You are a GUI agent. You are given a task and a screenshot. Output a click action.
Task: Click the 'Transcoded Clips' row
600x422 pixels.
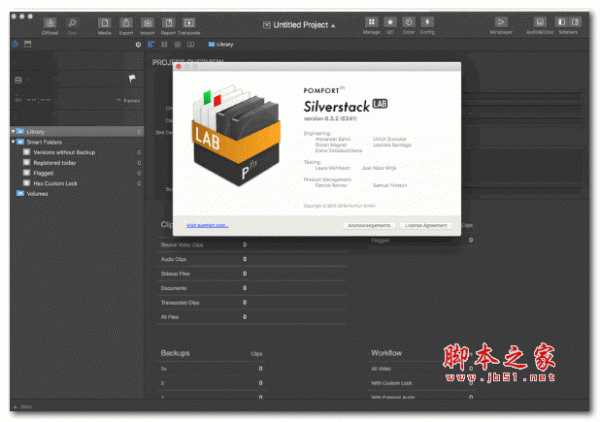tap(251, 302)
